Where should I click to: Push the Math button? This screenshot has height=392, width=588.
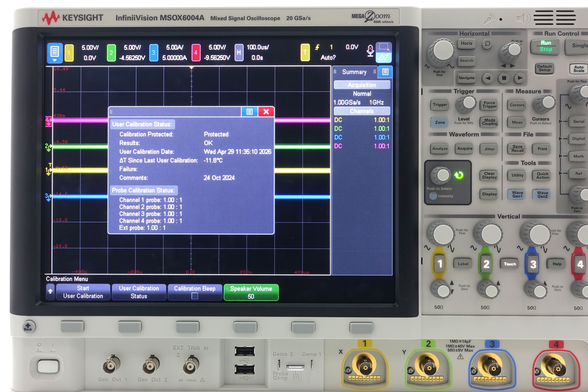[x=578, y=157]
